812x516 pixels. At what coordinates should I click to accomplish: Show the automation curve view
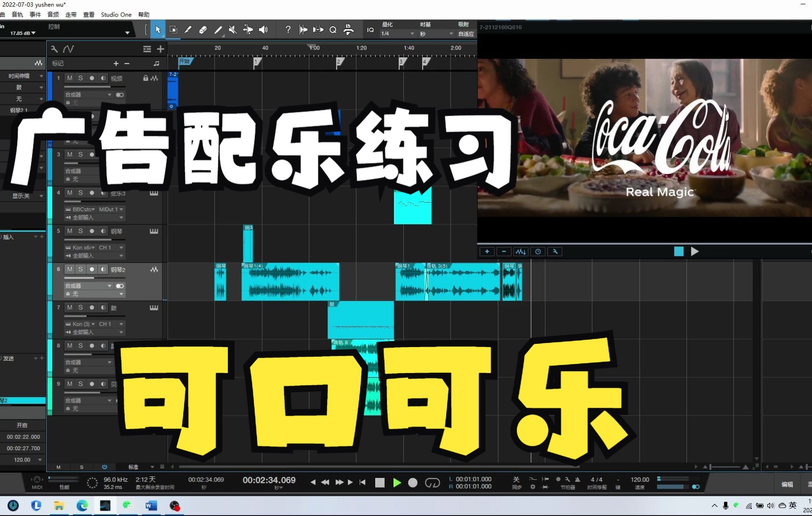[x=69, y=49]
